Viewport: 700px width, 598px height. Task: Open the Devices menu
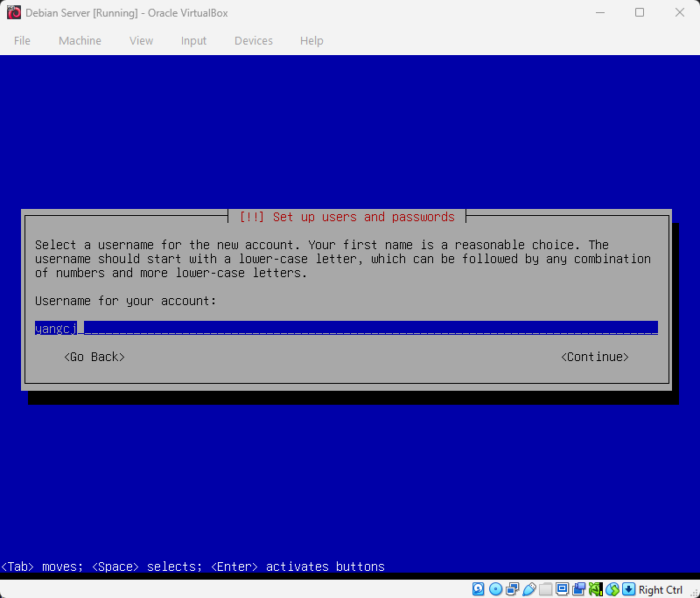point(253,40)
